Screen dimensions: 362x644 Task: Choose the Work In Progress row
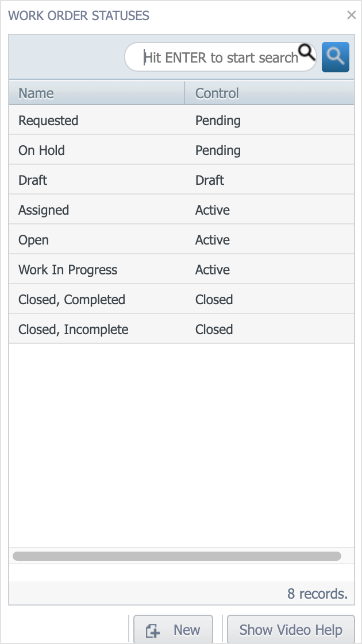click(182, 269)
